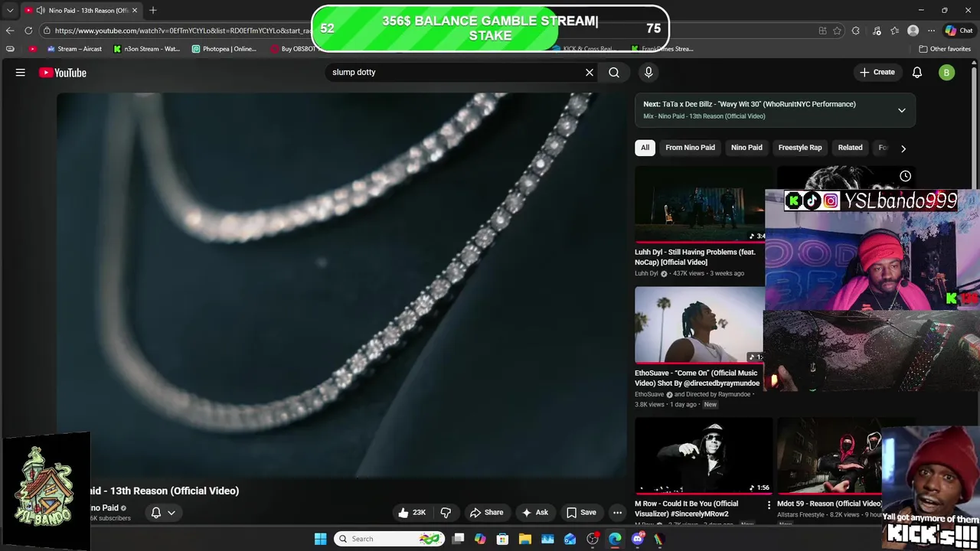Open Copilot Chat button
This screenshot has width=980, height=551.
click(959, 31)
